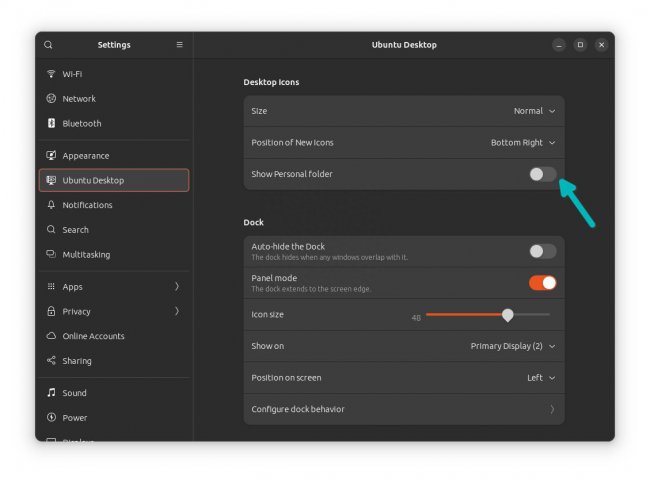Select Notifications in the sidebar
The image size is (650, 480).
[x=114, y=205]
